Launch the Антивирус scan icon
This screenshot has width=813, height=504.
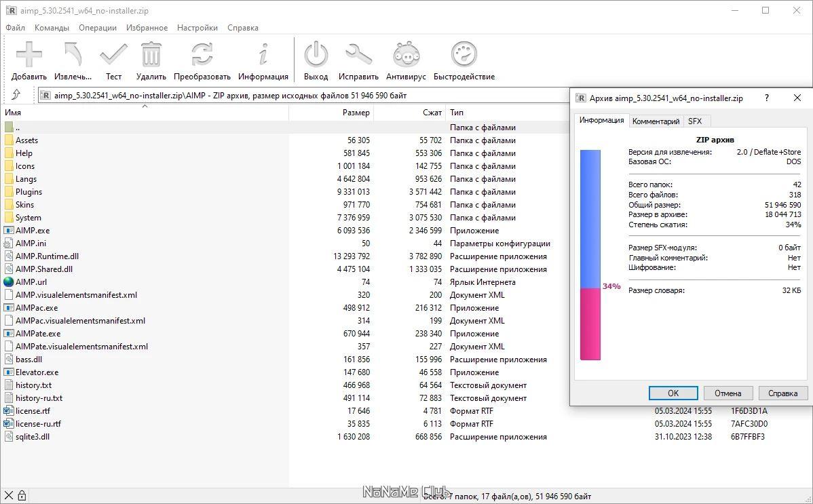(x=406, y=54)
